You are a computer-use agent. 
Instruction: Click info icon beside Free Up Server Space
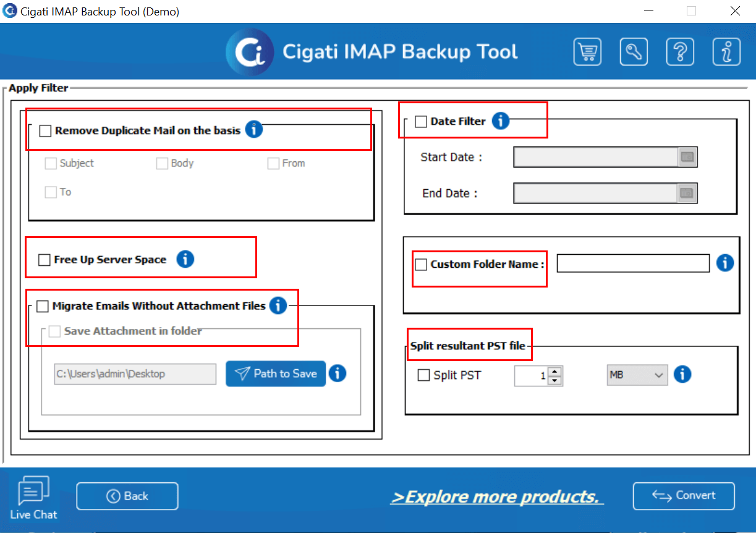coord(185,259)
